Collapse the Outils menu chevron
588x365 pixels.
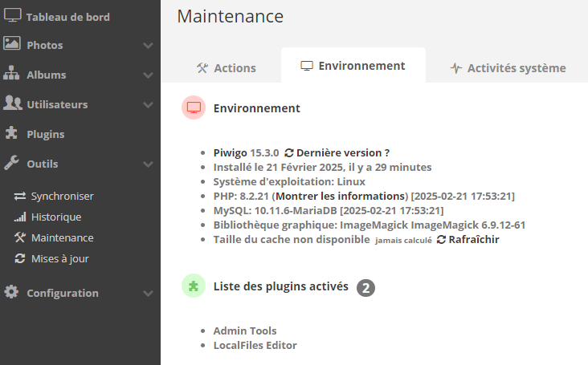pyautogui.click(x=148, y=164)
